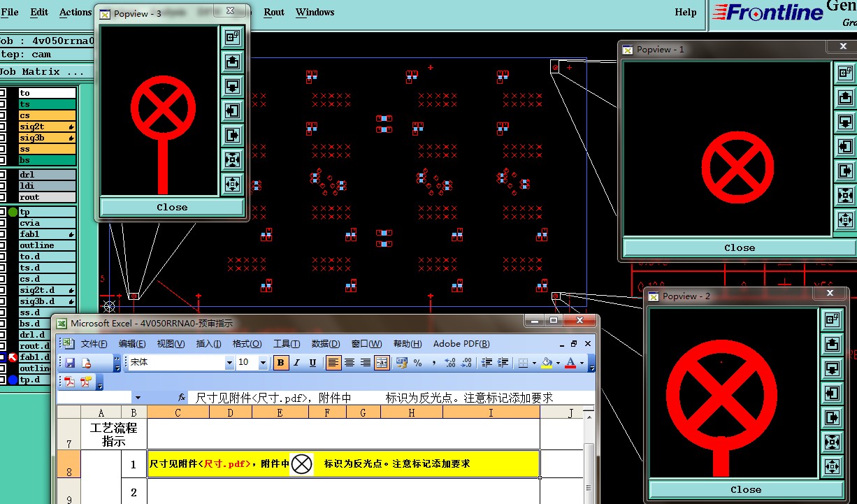Toggle Underline in Excel toolbar
This screenshot has height=504, width=857.
[x=312, y=363]
